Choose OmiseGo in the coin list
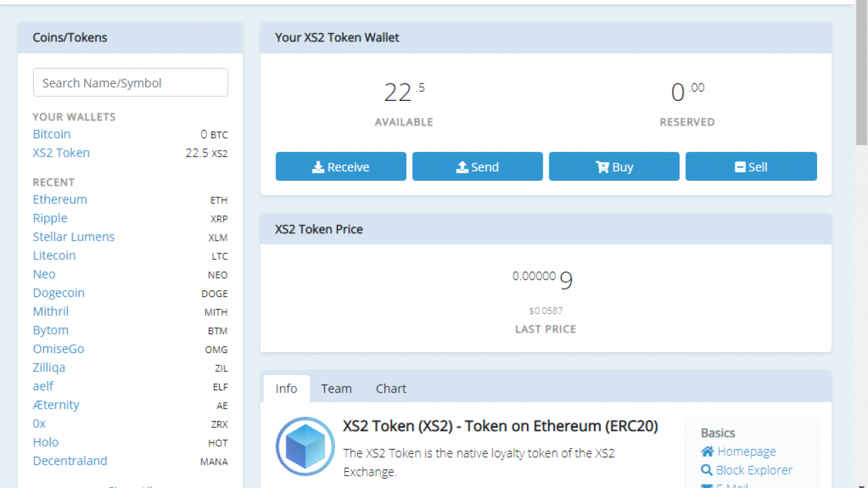This screenshot has height=488, width=868. pos(58,349)
